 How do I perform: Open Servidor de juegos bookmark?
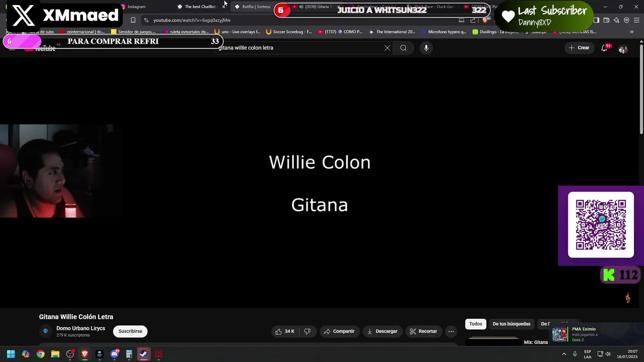coord(133,32)
